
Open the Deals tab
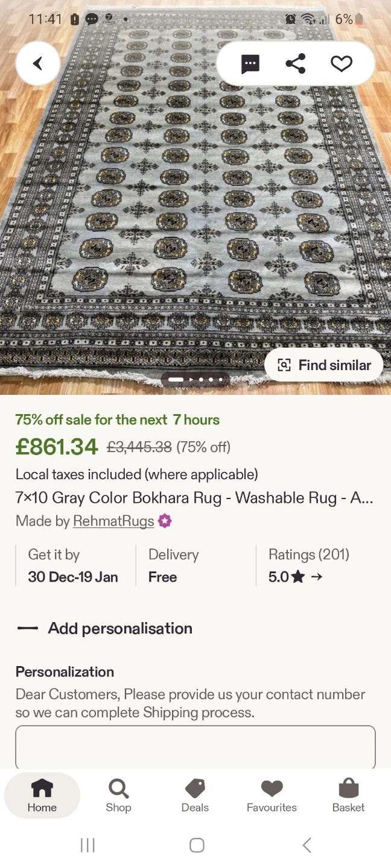[x=195, y=795]
